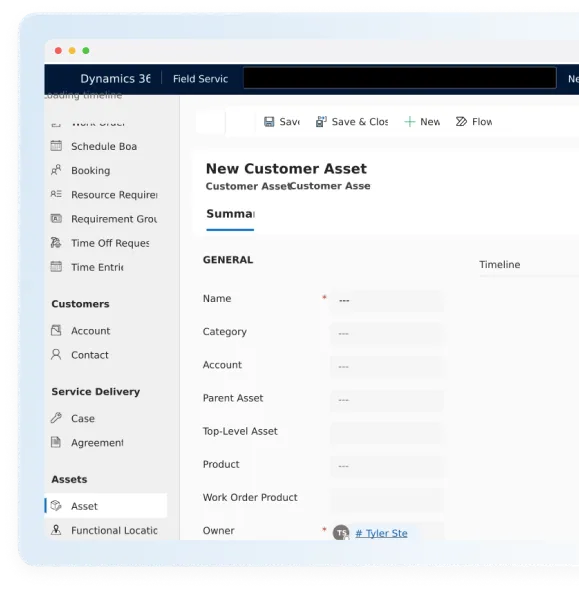
Task: Click the Save floppy disk icon
Action: click(x=269, y=122)
